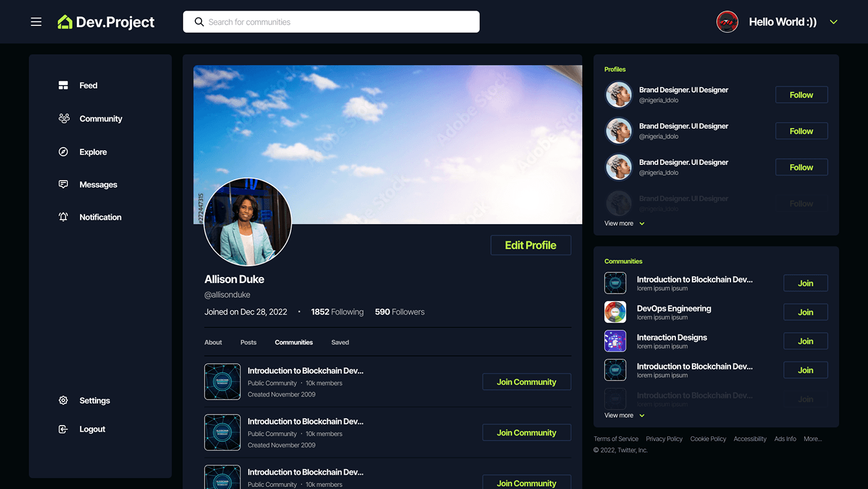Viewport: 868px width, 489px height.
Task: Click the More... footer link
Action: click(813, 439)
